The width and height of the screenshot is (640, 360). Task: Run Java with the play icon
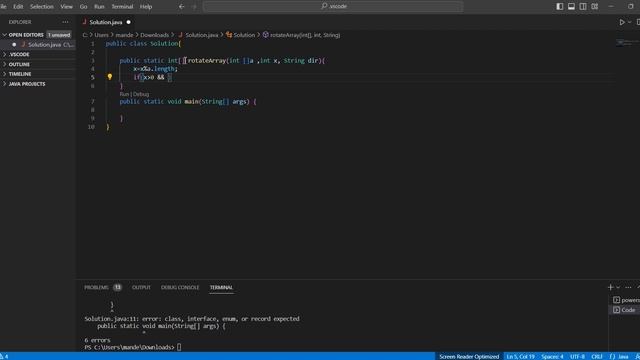pos(622,22)
